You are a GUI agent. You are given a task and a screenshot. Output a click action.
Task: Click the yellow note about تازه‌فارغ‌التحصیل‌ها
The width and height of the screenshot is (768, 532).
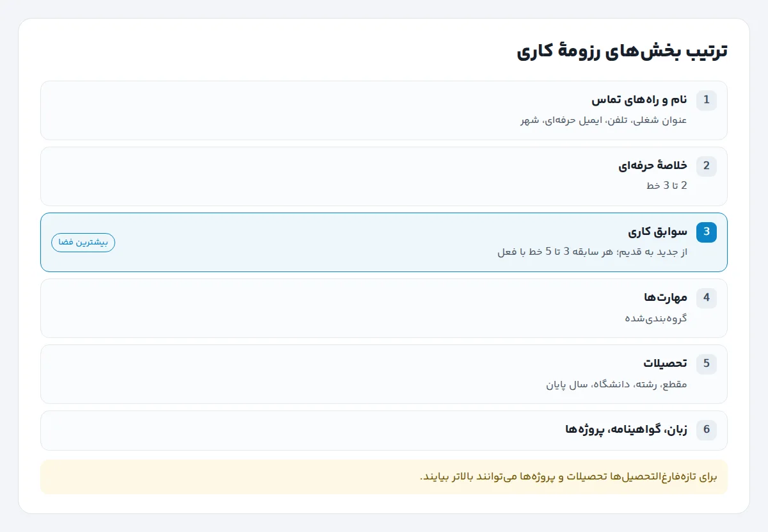click(384, 477)
